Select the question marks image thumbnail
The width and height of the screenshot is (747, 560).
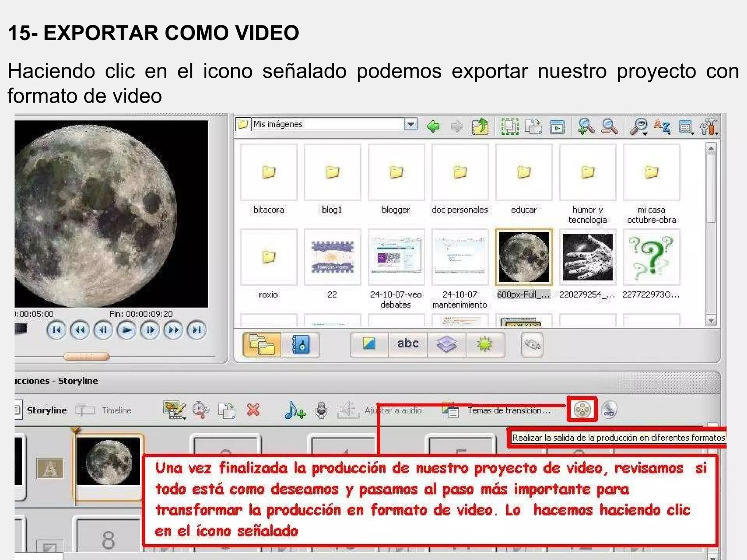pos(651,257)
